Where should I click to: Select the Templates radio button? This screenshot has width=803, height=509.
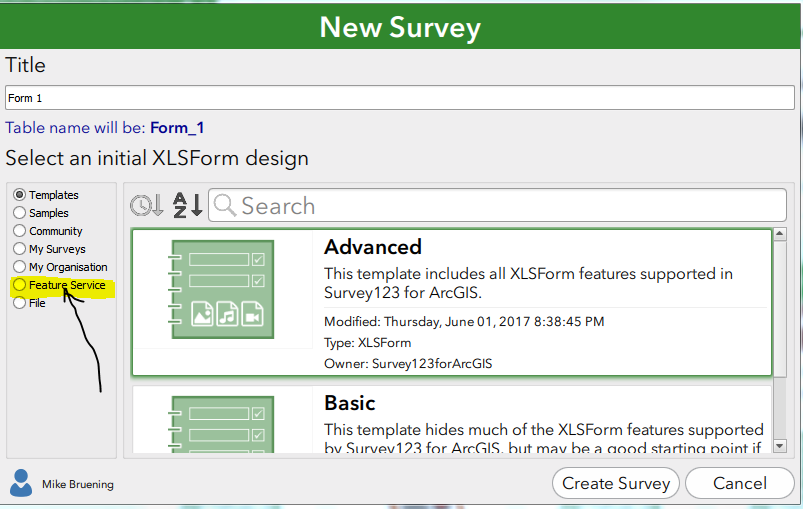(20, 195)
